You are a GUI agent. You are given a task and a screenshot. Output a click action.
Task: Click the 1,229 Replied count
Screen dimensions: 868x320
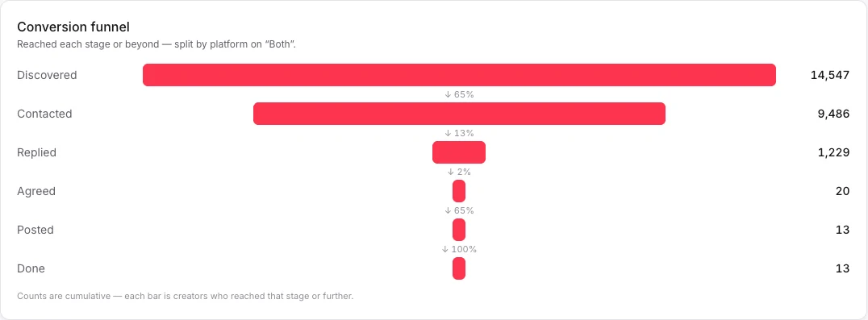833,152
